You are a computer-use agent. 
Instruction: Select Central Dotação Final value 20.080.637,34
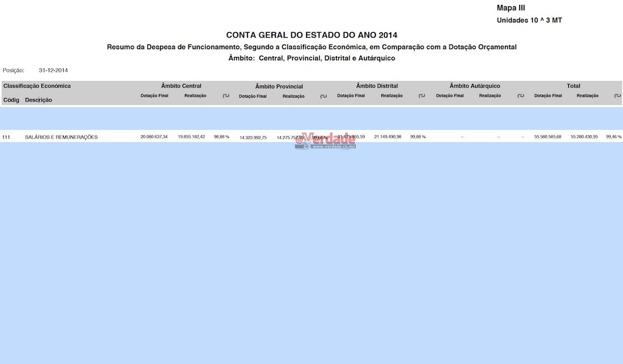pyautogui.click(x=154, y=137)
